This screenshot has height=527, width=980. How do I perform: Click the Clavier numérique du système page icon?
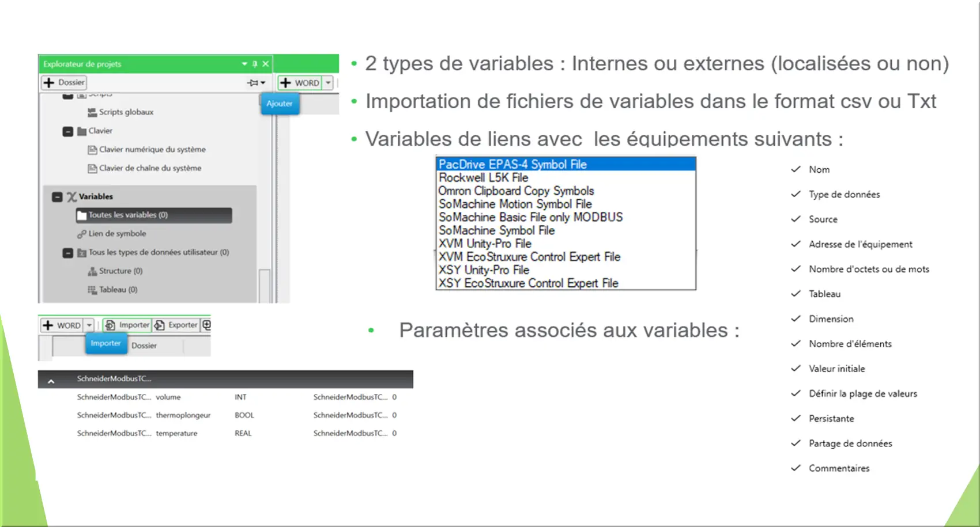point(92,150)
